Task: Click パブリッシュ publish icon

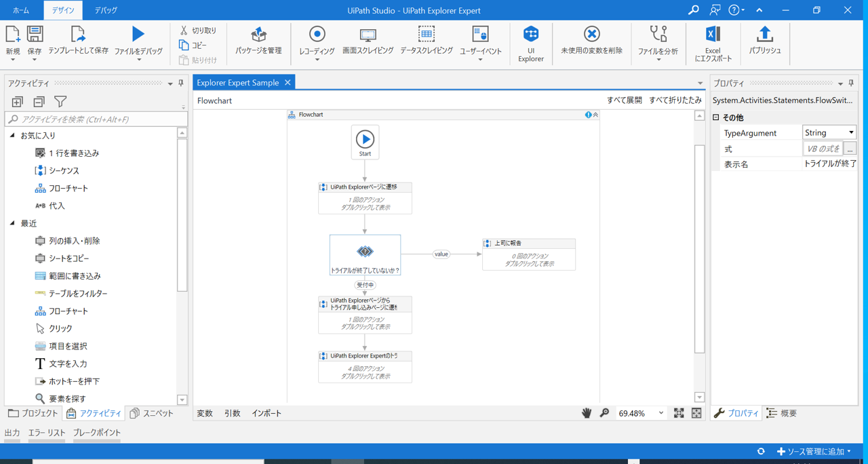Action: tap(765, 34)
